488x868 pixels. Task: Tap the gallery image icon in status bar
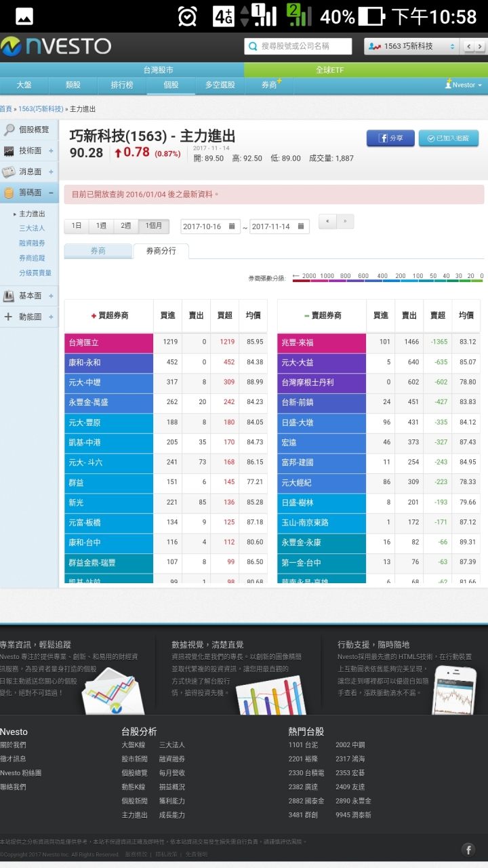[24, 16]
